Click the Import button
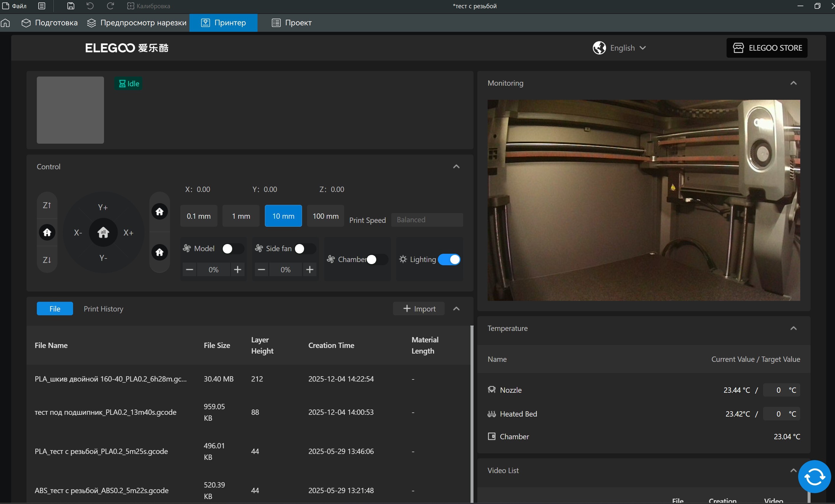This screenshot has width=835, height=504. 419,309
